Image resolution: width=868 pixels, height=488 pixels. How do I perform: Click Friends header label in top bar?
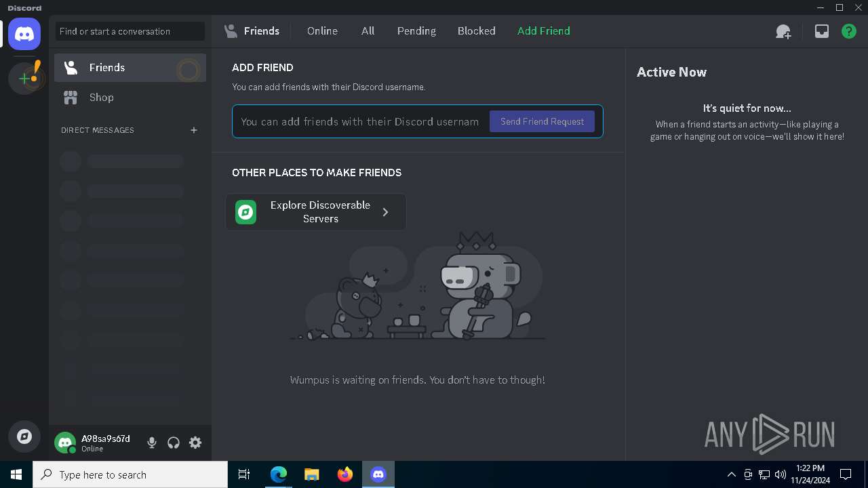point(262,31)
